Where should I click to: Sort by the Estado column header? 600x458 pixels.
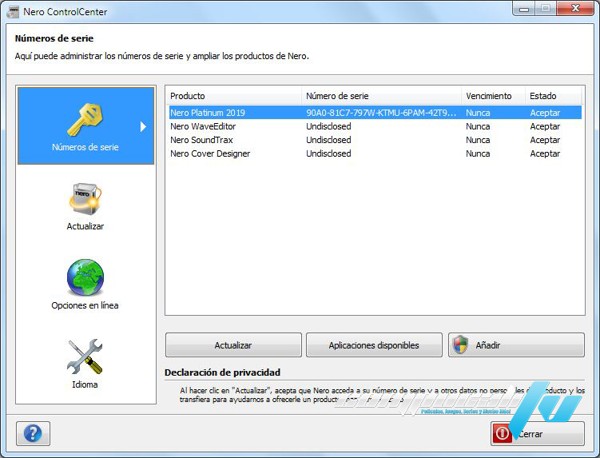[x=553, y=96]
